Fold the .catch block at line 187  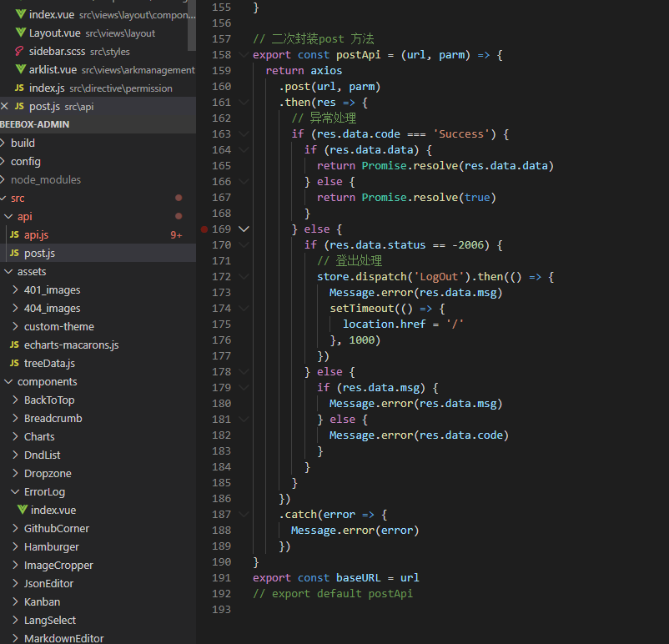click(x=244, y=515)
